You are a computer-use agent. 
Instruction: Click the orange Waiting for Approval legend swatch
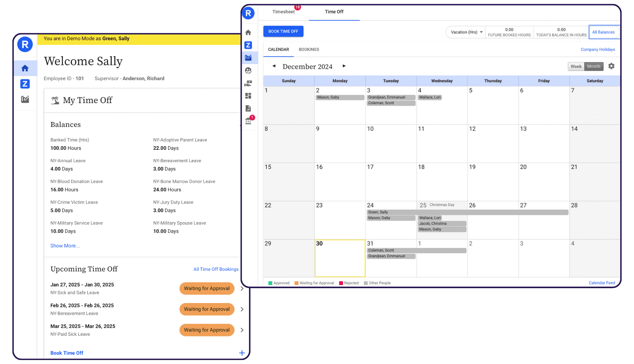click(x=296, y=283)
